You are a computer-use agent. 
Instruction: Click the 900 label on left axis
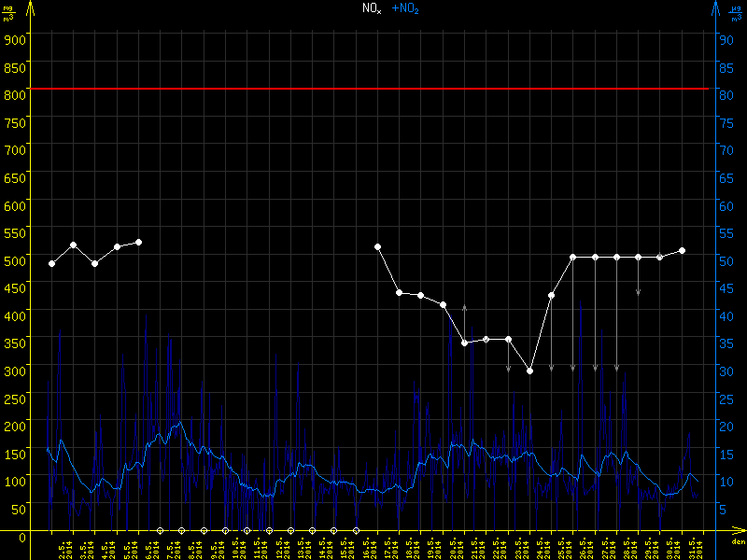(x=13, y=39)
